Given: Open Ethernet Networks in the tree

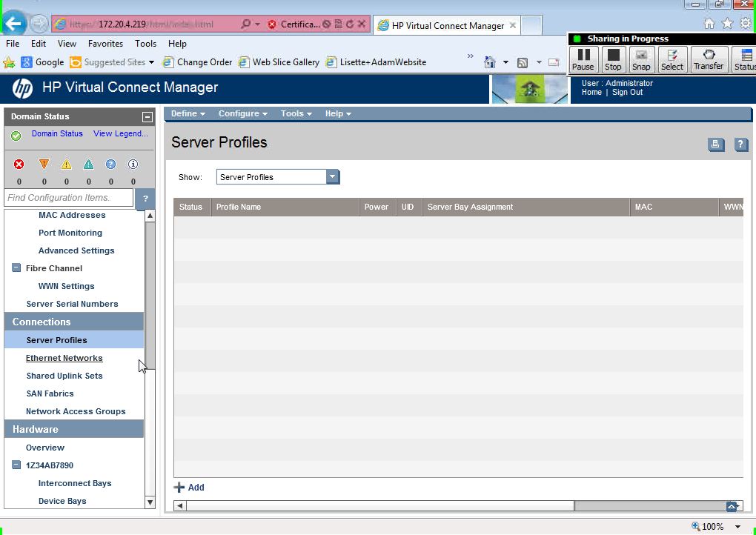Looking at the screenshot, I should 64,358.
